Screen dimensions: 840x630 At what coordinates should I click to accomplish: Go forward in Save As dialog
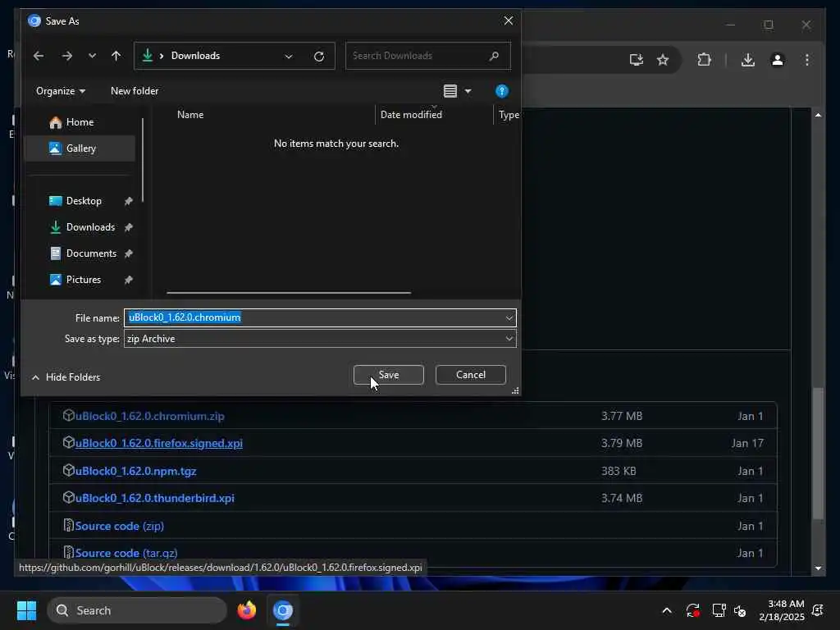(67, 56)
